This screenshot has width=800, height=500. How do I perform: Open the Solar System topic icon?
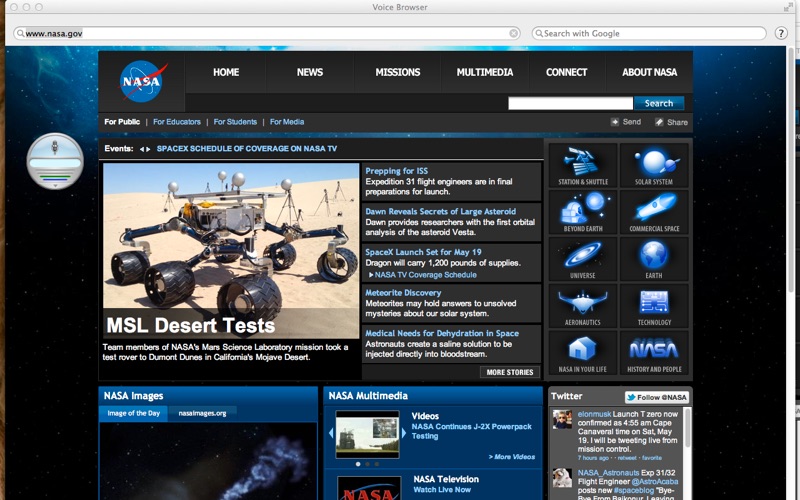pos(654,165)
